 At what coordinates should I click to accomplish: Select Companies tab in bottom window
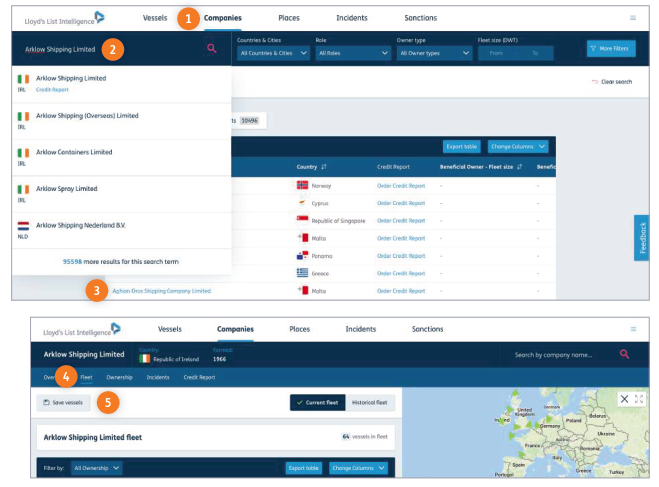pyautogui.click(x=235, y=329)
